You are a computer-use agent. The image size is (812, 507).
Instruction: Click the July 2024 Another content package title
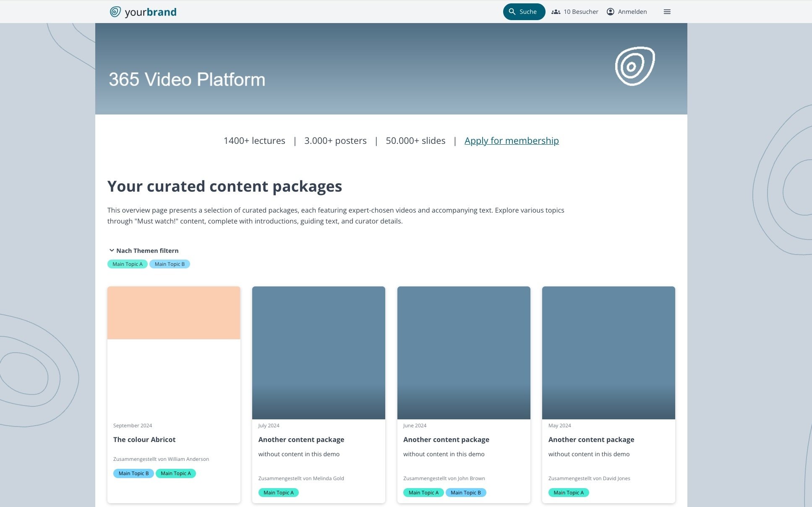[x=301, y=439]
